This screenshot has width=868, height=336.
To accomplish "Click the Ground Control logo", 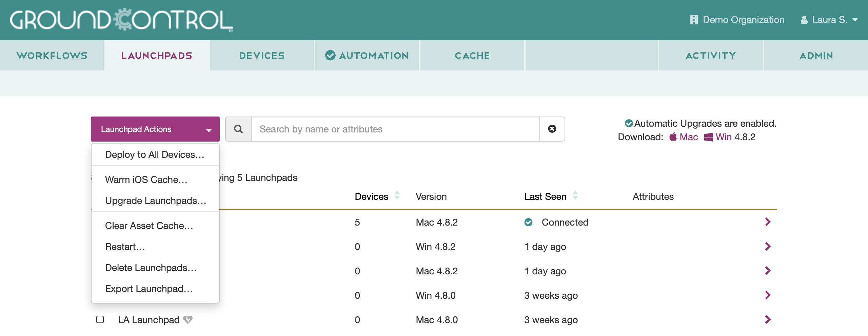I will pos(121,20).
